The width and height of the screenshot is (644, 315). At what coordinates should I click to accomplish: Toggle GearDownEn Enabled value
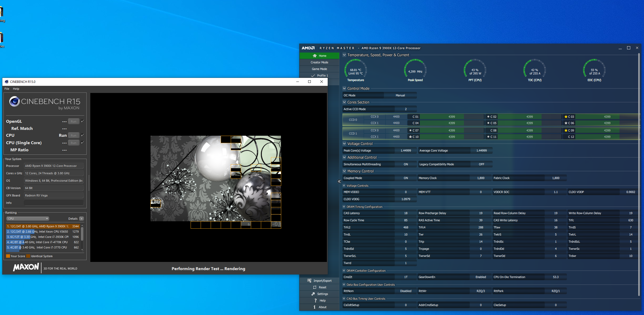click(481, 277)
